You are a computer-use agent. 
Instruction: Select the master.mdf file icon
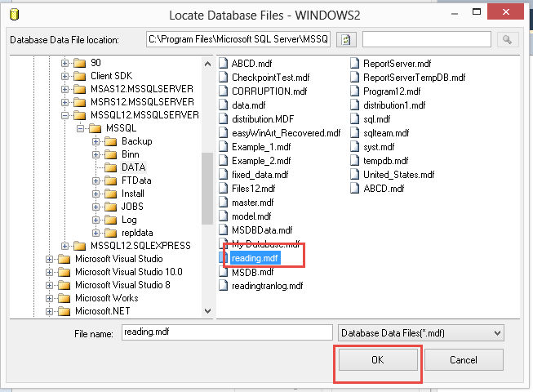(224, 203)
